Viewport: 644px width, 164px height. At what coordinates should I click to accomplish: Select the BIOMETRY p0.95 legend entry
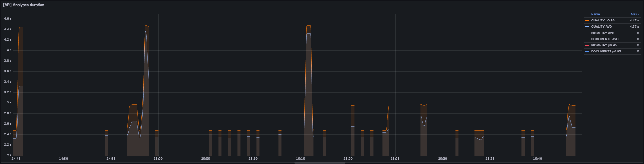[604, 45]
